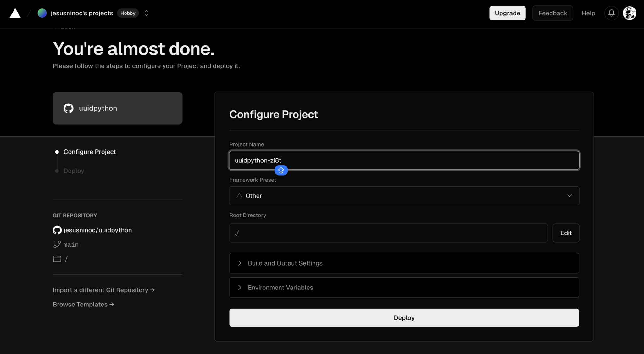
Task: Click the Root Directory label
Action: [x=248, y=215]
